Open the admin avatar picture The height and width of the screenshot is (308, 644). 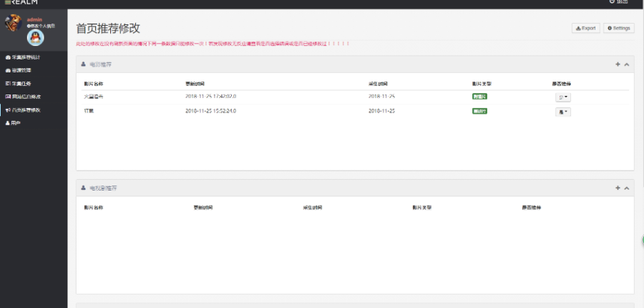pos(13,23)
